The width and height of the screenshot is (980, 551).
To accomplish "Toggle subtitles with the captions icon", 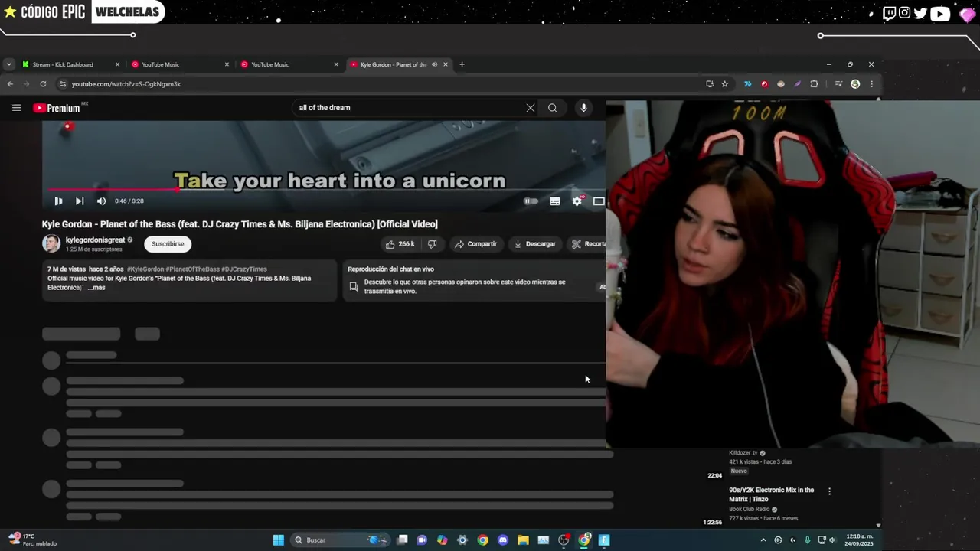I will point(555,201).
